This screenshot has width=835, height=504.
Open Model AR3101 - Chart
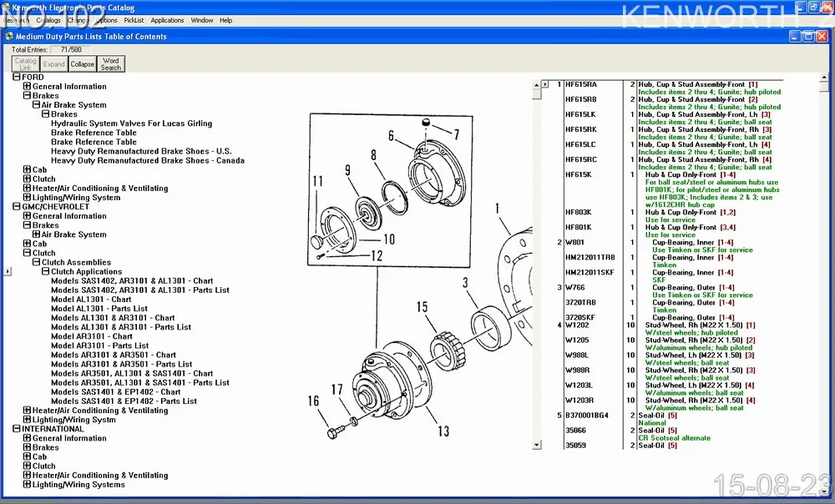click(x=92, y=336)
